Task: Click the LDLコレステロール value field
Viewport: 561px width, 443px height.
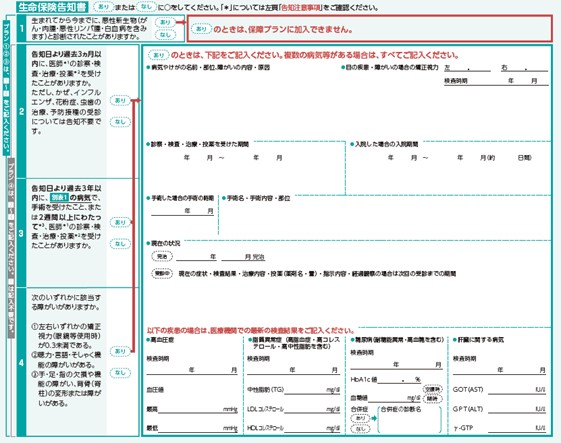Action: (x=312, y=409)
